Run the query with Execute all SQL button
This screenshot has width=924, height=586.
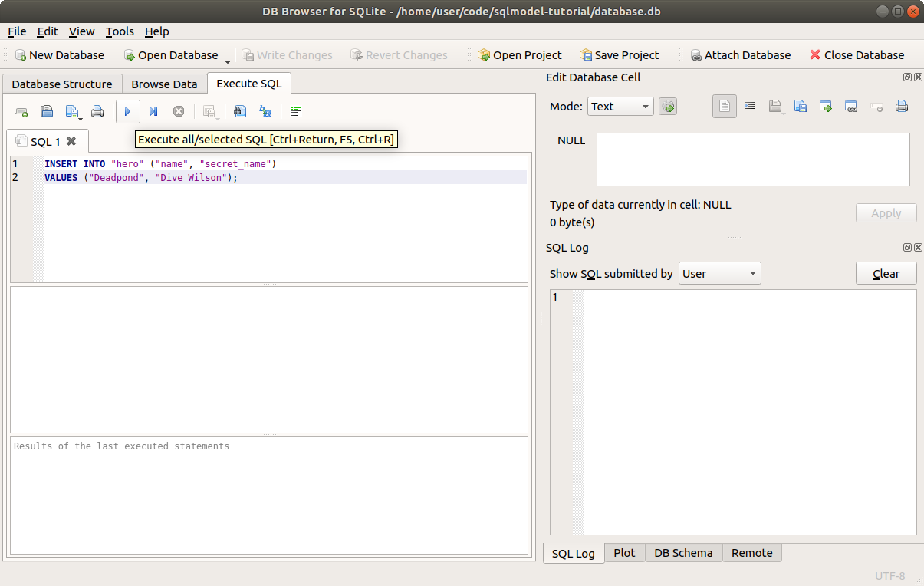point(127,112)
